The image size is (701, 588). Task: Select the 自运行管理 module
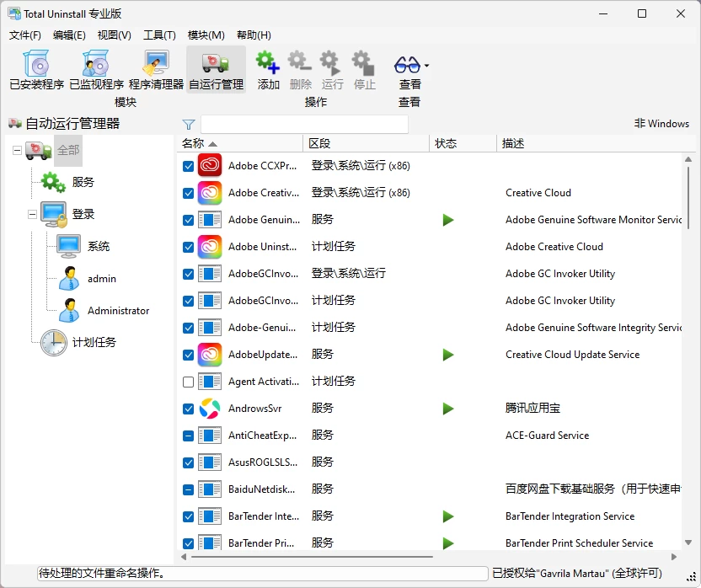pos(216,70)
